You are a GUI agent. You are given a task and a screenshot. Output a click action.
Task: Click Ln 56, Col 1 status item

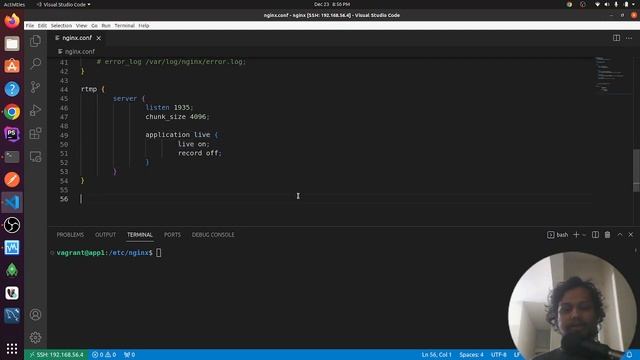click(x=436, y=355)
